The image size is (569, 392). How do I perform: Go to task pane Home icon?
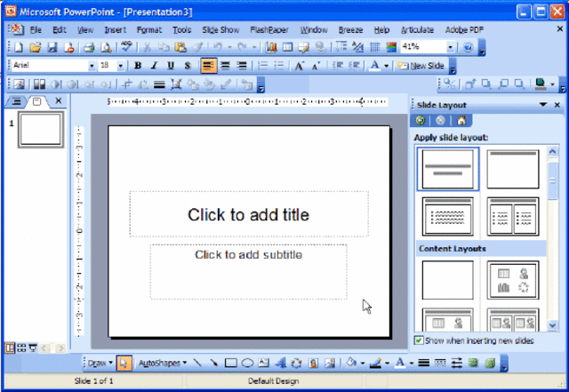[461, 120]
